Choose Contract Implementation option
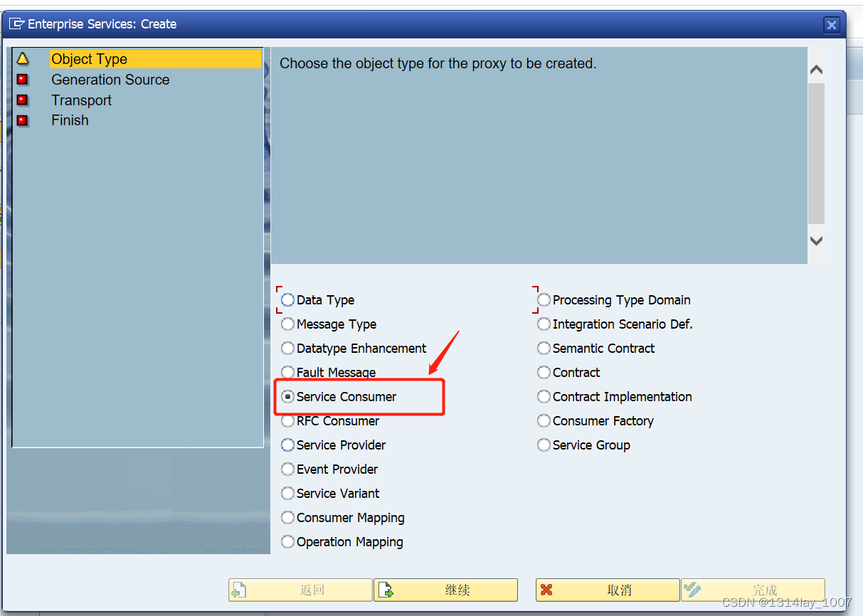 tap(544, 397)
